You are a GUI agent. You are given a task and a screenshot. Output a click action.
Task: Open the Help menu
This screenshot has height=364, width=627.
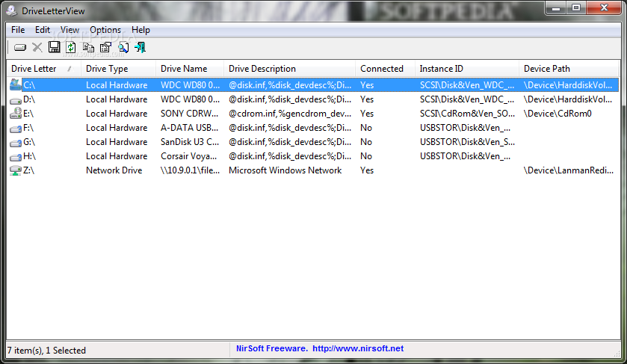pos(140,30)
